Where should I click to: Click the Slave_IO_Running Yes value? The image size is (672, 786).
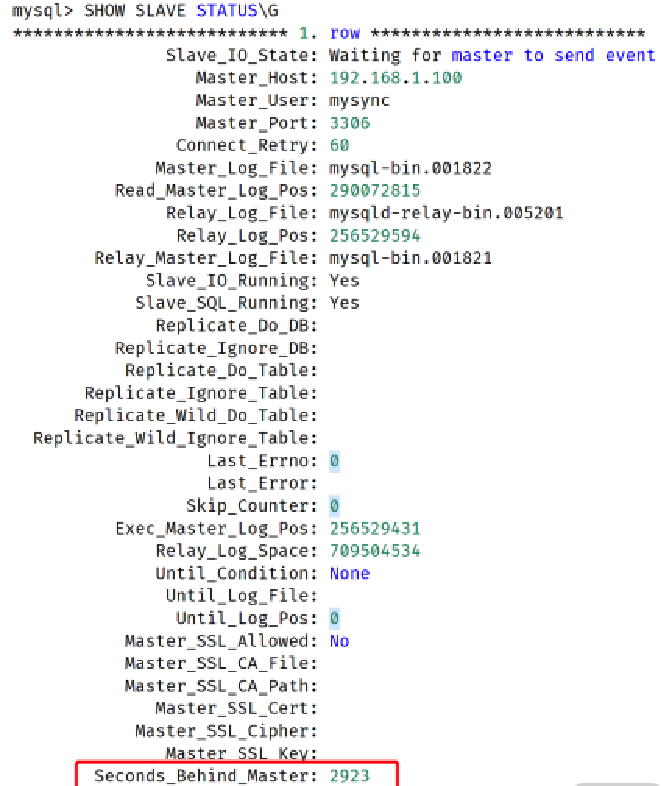[x=345, y=280]
